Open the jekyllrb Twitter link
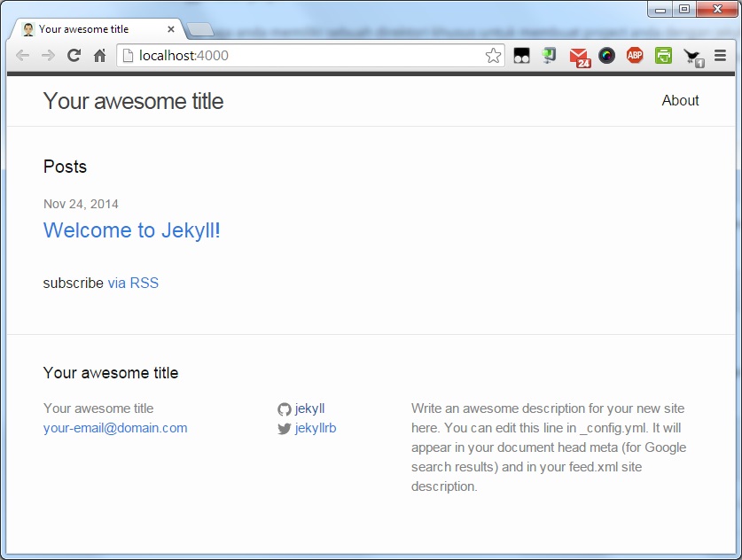 coord(315,428)
